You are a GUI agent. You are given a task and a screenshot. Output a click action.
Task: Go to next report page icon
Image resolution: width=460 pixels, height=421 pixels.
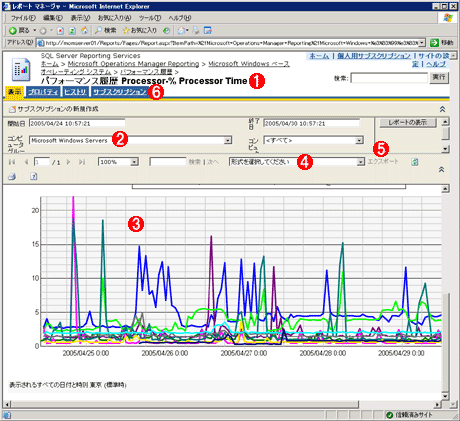[68, 162]
